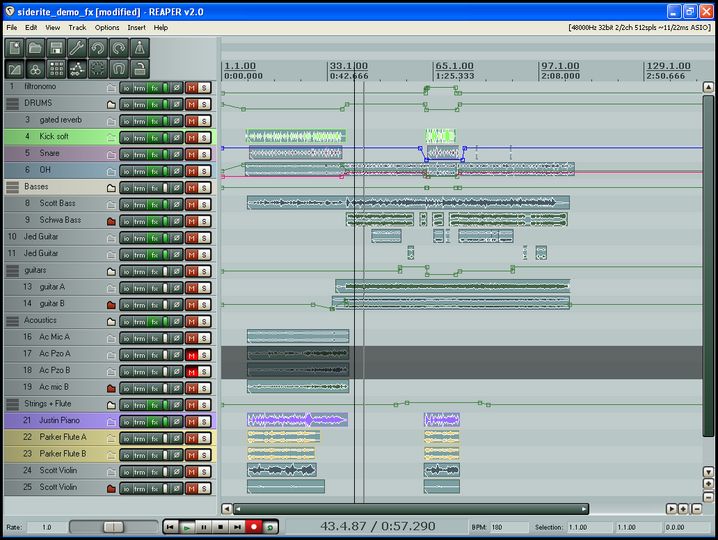Open project settings with the wrench icon

[x=77, y=48]
